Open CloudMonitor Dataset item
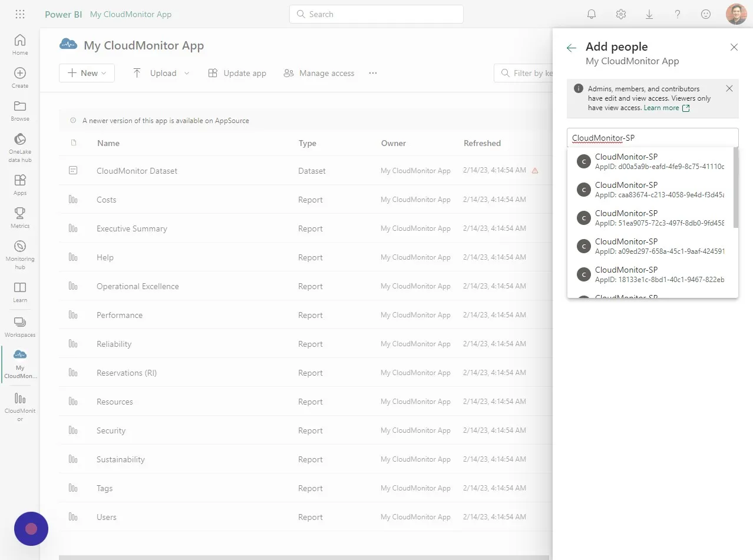The height and width of the screenshot is (560, 753). [137, 171]
